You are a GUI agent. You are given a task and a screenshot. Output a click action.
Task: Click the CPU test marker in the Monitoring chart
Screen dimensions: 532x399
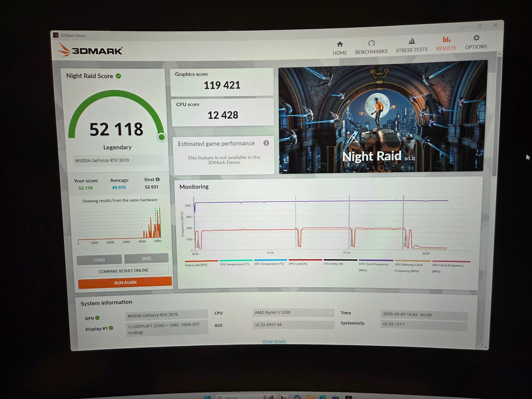click(x=405, y=242)
